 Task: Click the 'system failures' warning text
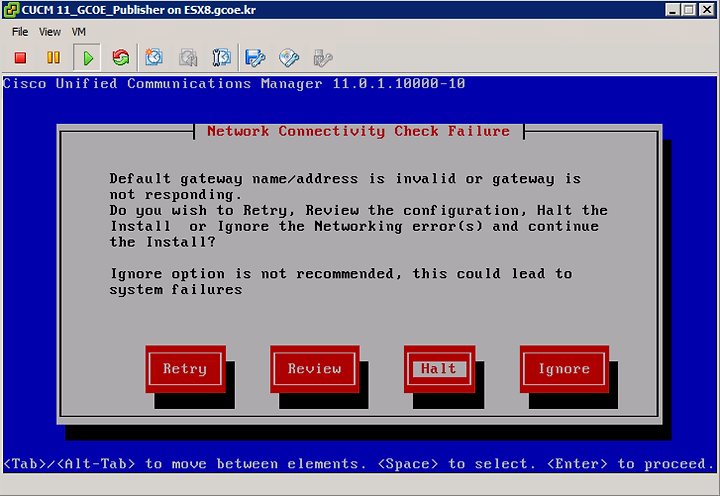175,290
